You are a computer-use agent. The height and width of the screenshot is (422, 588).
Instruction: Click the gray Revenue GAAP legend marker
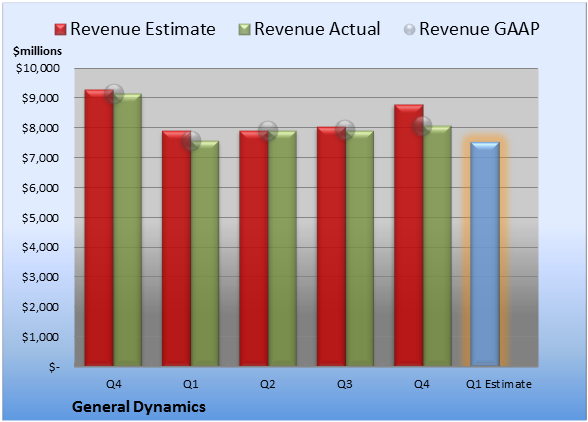click(x=410, y=30)
